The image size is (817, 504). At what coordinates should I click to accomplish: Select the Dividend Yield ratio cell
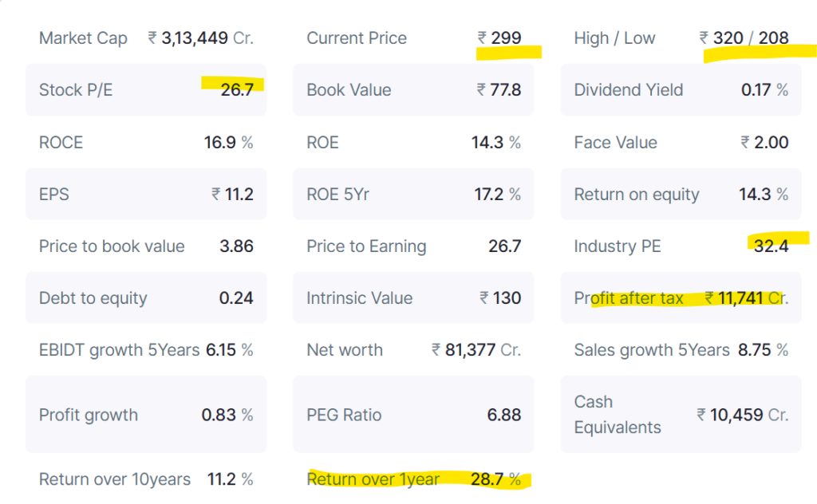681,90
